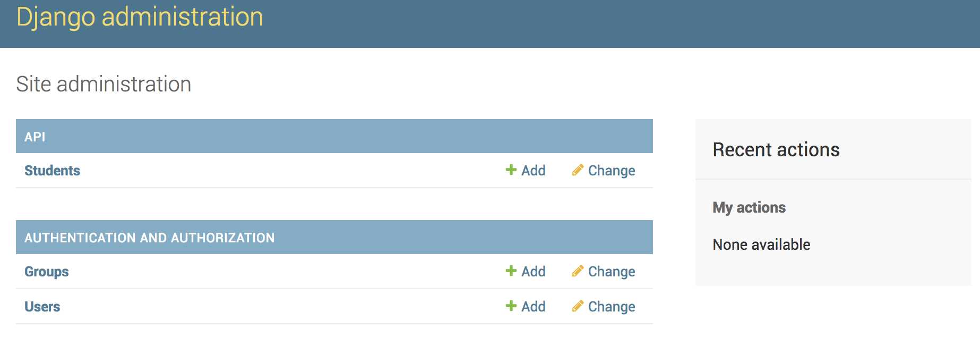The width and height of the screenshot is (980, 354).
Task: Click the pencil icon in the Students row
Action: pos(578,170)
